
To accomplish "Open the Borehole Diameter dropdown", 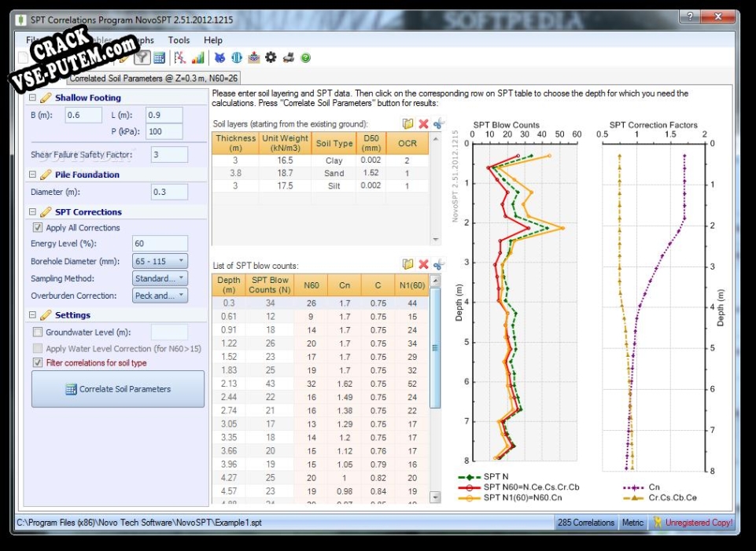I will [x=160, y=261].
